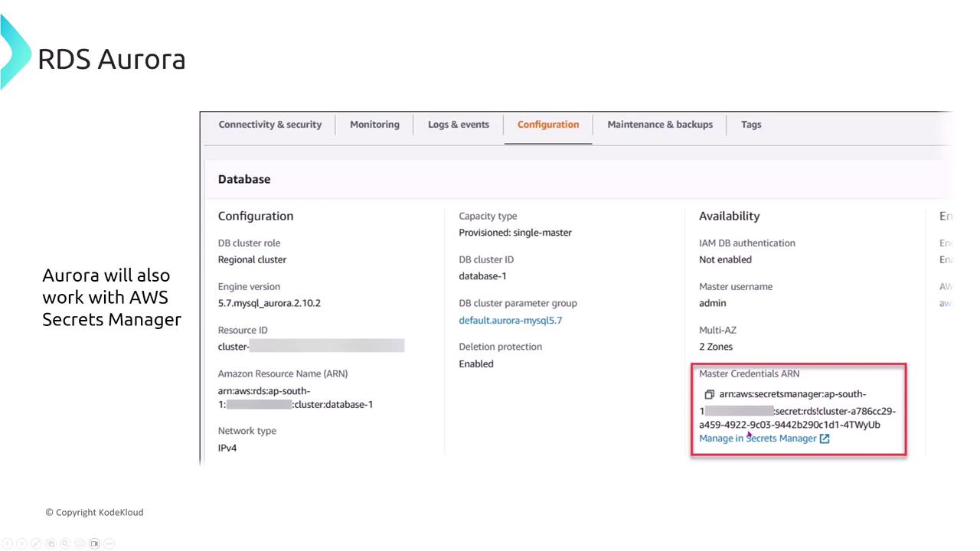The height and width of the screenshot is (551, 980).
Task: Advance to next slide using slideshow arrow
Action: [x=21, y=543]
